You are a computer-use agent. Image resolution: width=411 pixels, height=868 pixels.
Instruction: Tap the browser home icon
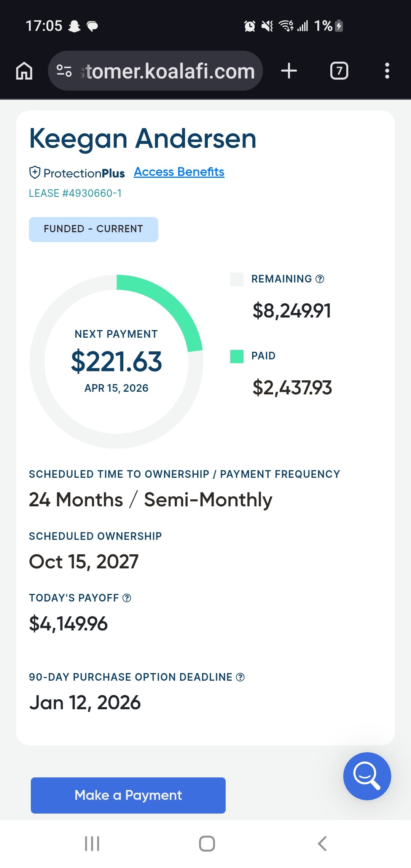(24, 71)
